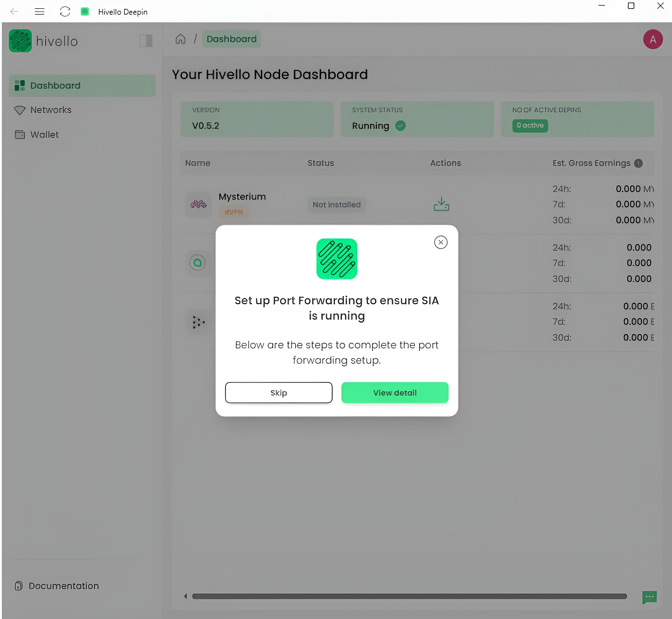
Task: Click the Hivello logo in dialog
Action: pyautogui.click(x=337, y=258)
